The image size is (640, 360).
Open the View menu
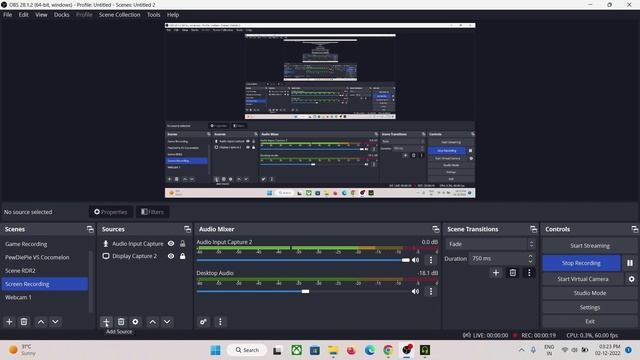[41, 15]
